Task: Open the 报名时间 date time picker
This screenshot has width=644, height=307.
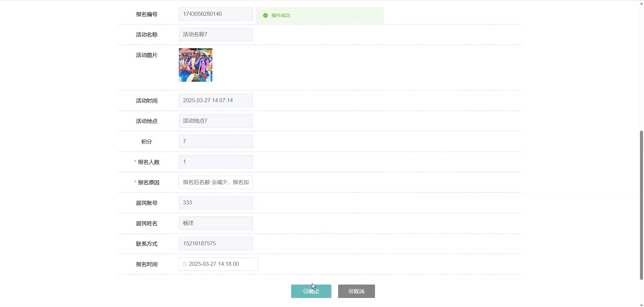Action: [x=218, y=264]
